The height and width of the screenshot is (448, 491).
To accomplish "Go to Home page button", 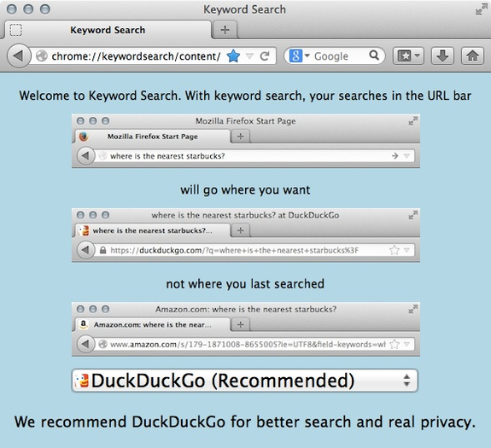I will (472, 56).
